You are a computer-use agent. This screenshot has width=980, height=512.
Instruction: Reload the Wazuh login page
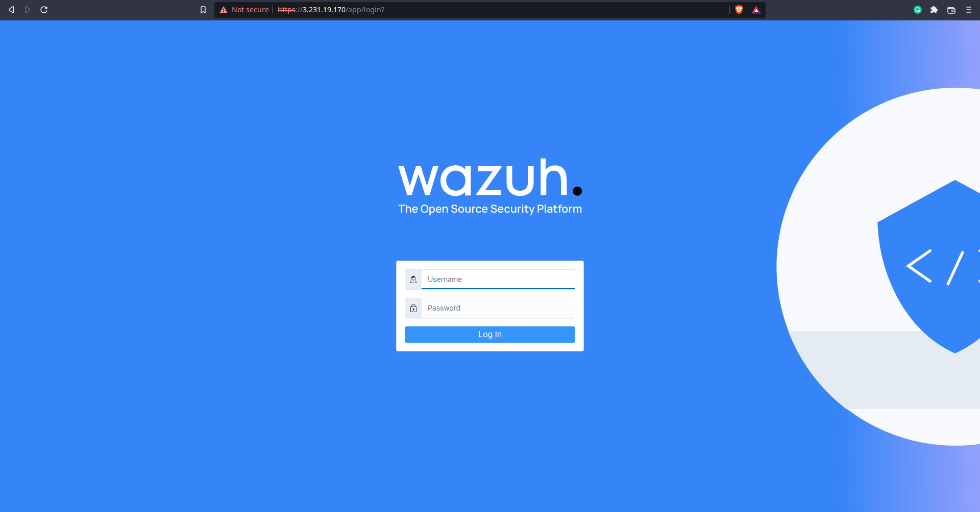pyautogui.click(x=44, y=9)
